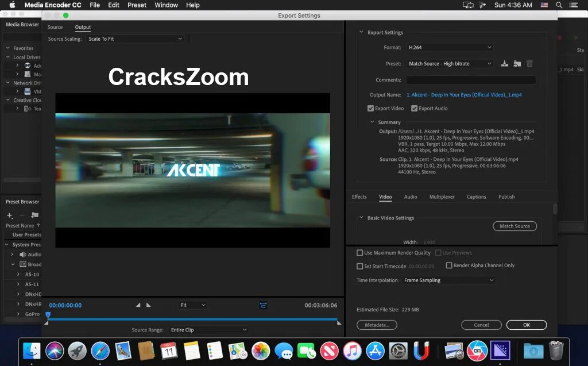
Task: Set the In point triangle marker
Action: 138,305
